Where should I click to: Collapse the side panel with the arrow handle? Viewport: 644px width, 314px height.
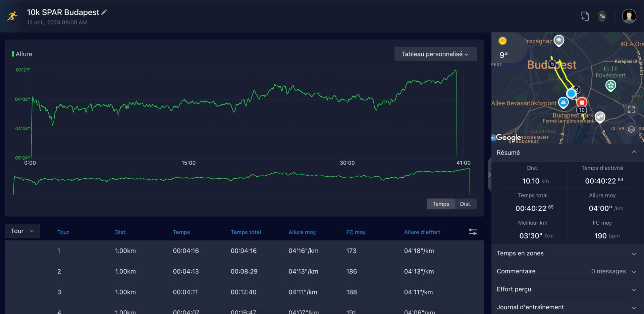(489, 175)
